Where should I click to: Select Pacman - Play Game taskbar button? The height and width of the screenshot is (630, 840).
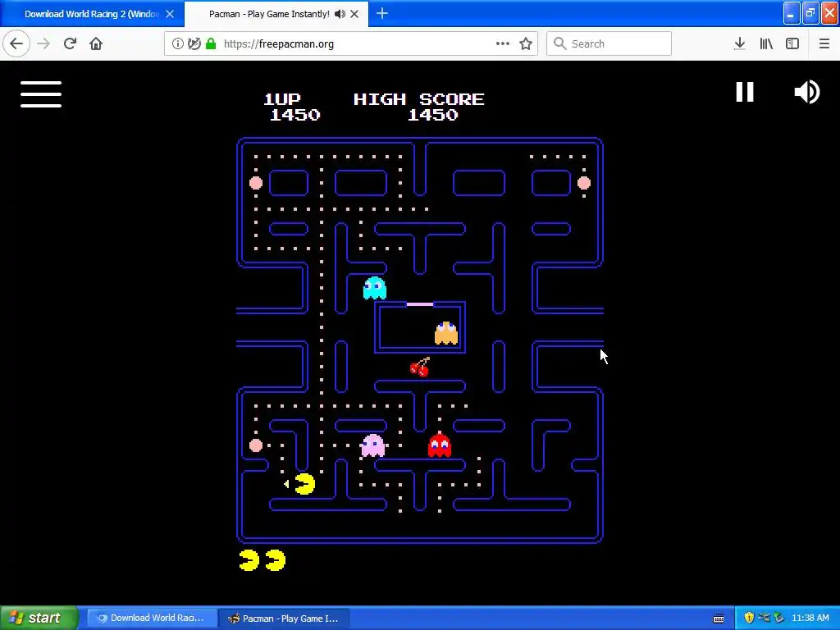tap(284, 619)
